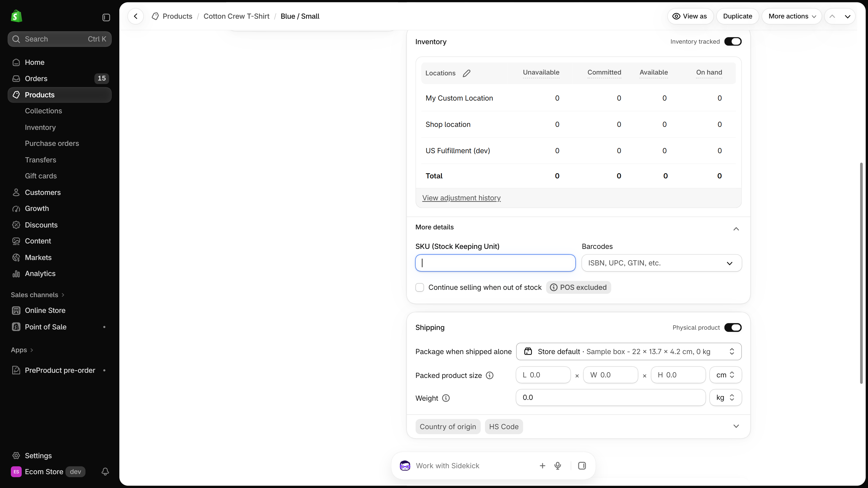Click the Shopify logo icon
The height and width of the screenshot is (488, 868).
pos(16,16)
